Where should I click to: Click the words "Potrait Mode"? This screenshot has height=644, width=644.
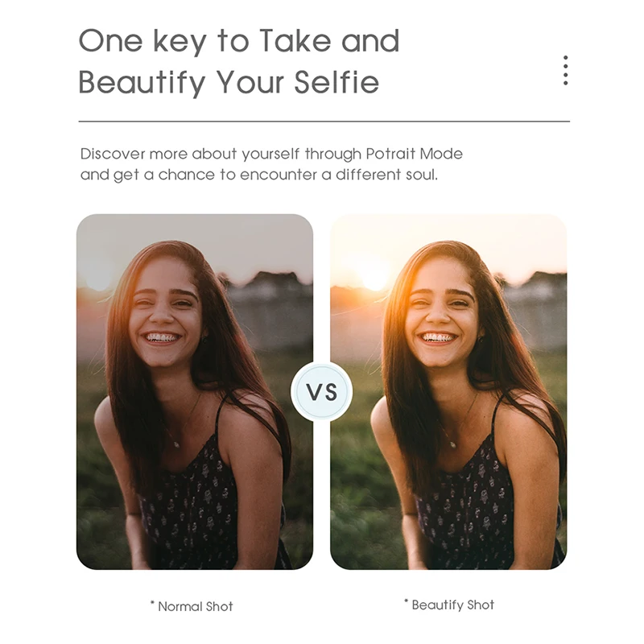click(414, 154)
